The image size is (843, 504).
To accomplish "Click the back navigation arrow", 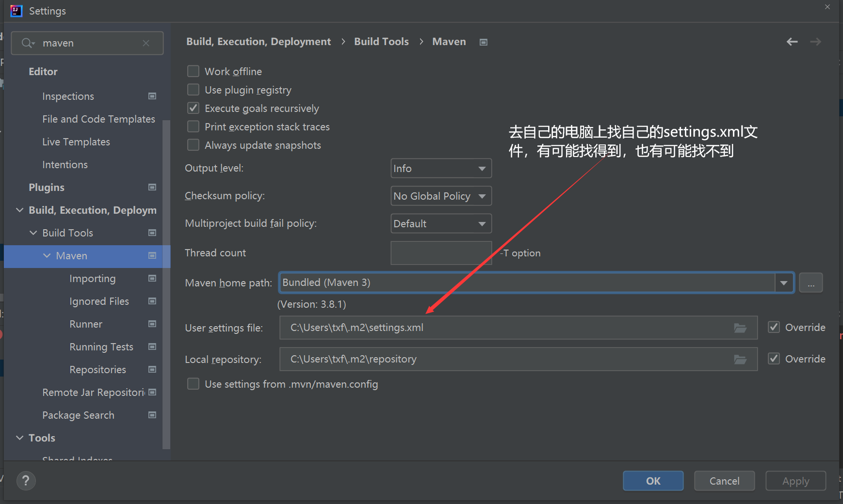I will click(x=792, y=42).
